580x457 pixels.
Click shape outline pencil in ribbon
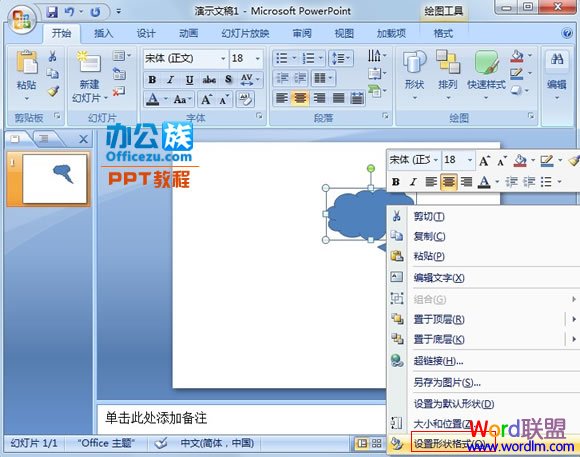tap(517, 73)
